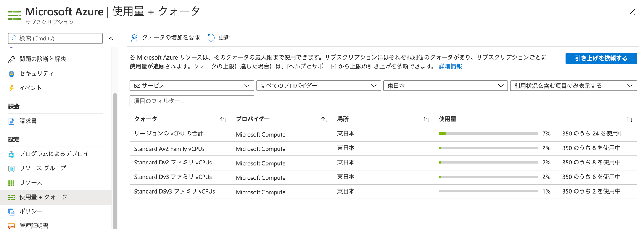Click the shield icon beside セキュリティ
Image resolution: width=644 pixels, height=229 pixels.
[11, 74]
